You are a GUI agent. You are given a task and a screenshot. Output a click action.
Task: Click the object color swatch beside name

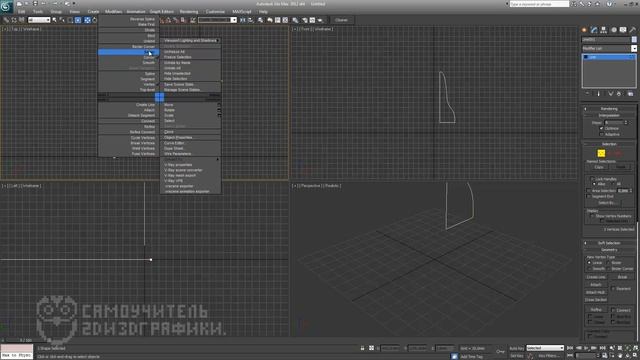(634, 39)
